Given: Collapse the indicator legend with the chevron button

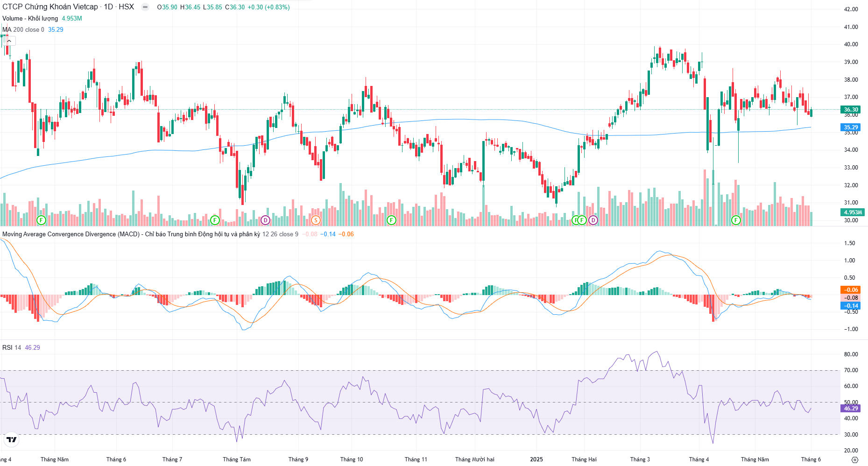Looking at the screenshot, I should point(9,41).
